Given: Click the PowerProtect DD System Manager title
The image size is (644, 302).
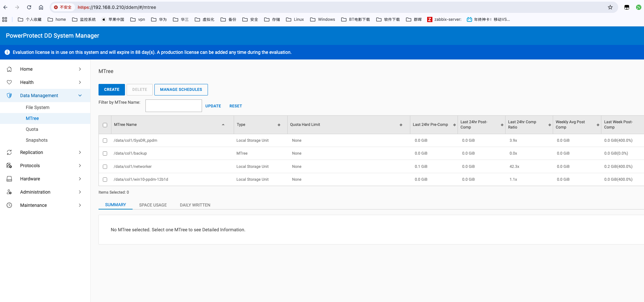Looking at the screenshot, I should (53, 36).
